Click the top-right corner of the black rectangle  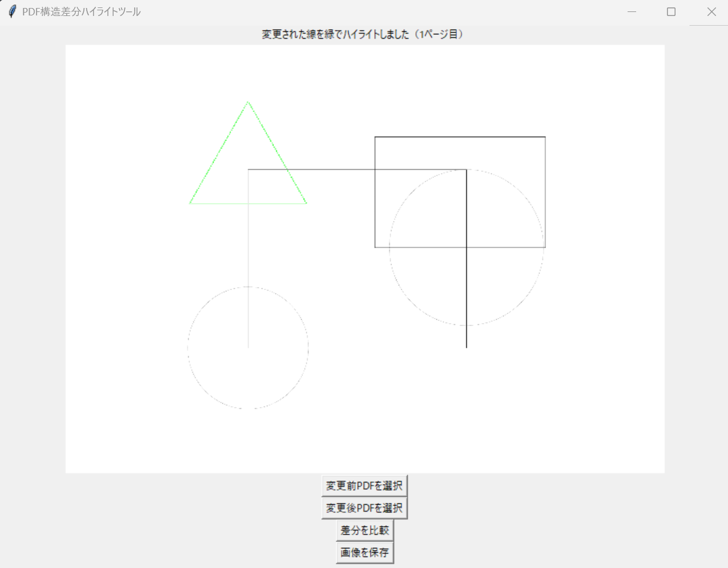[545, 137]
